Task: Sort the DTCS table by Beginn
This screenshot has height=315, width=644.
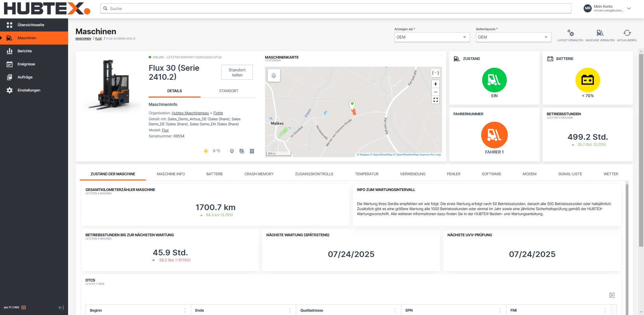Action: tap(185, 310)
